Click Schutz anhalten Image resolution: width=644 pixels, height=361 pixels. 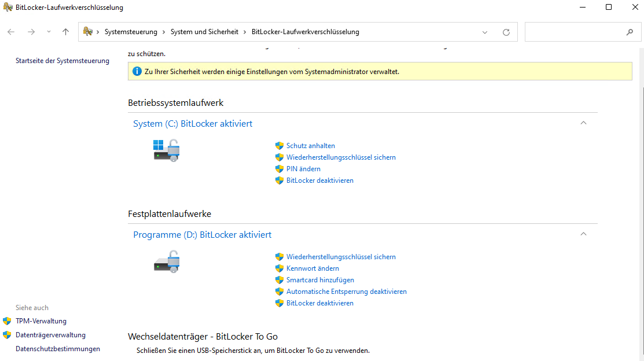click(x=311, y=146)
